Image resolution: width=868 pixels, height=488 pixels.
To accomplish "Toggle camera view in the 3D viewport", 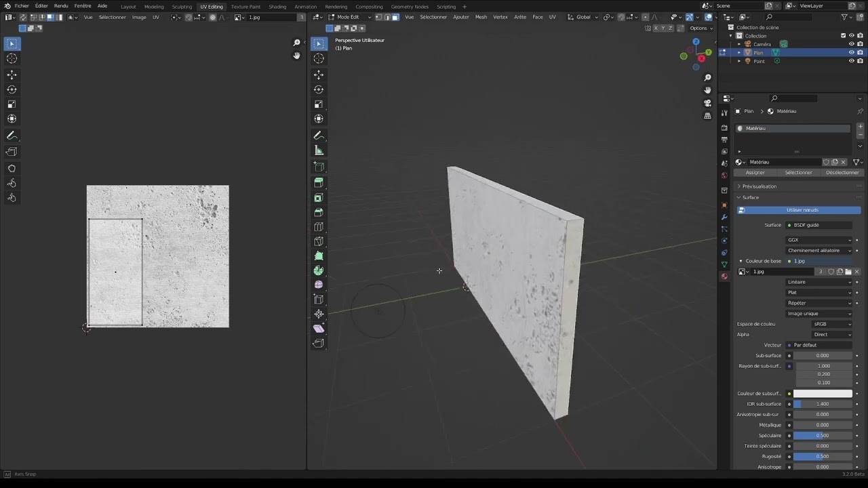I will click(x=707, y=103).
